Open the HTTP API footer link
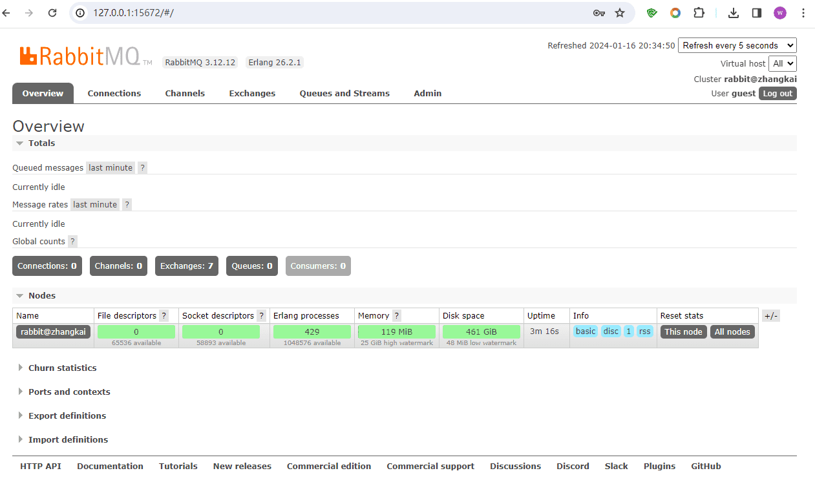Image resolution: width=815 pixels, height=504 pixels. pos(41,466)
